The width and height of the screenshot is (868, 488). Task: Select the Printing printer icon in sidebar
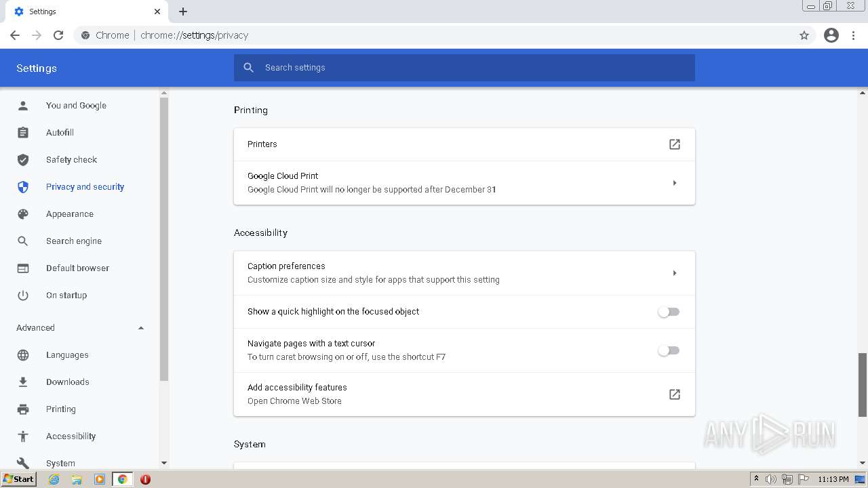(23, 409)
